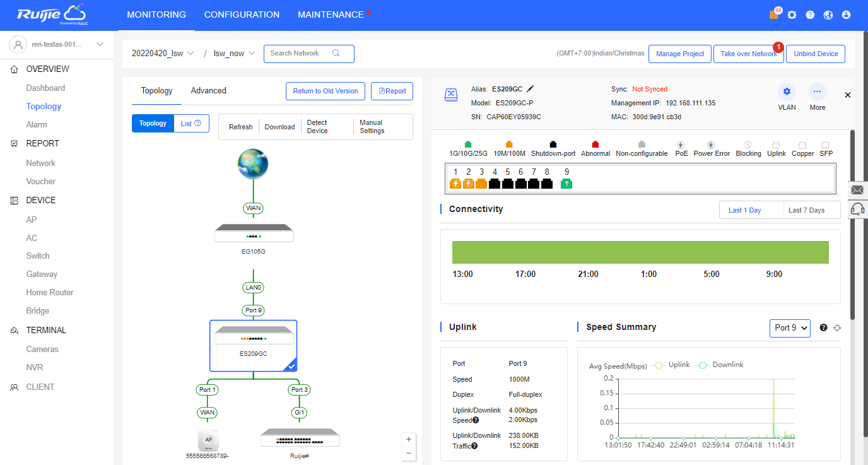This screenshot has width=868, height=465.
Task: Switch to the Advanced tab
Action: click(x=208, y=91)
